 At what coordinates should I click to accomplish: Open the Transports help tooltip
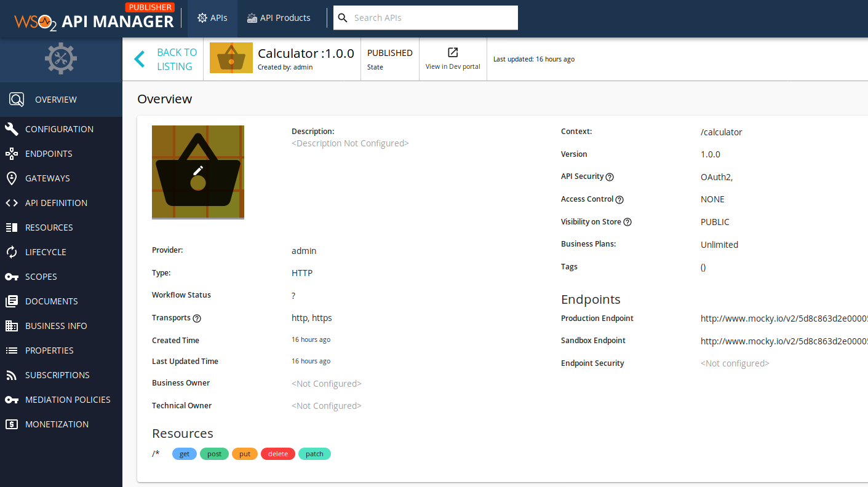point(196,318)
